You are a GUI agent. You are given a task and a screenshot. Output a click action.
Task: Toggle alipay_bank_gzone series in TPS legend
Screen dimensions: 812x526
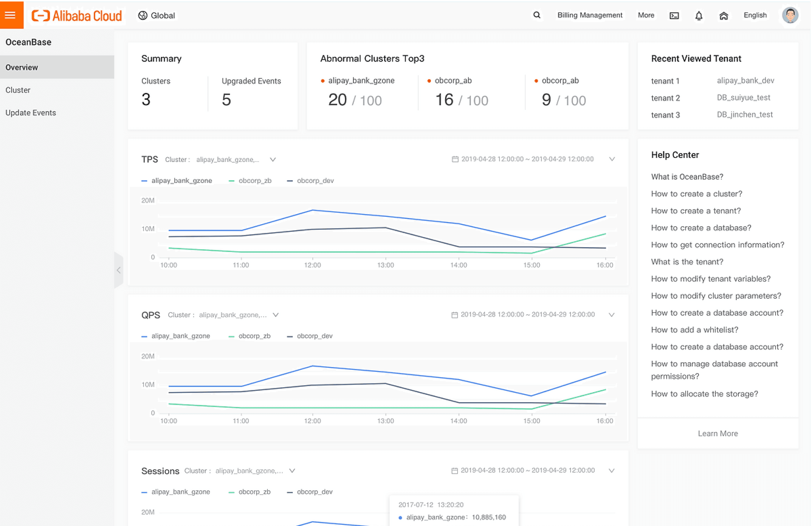point(181,181)
